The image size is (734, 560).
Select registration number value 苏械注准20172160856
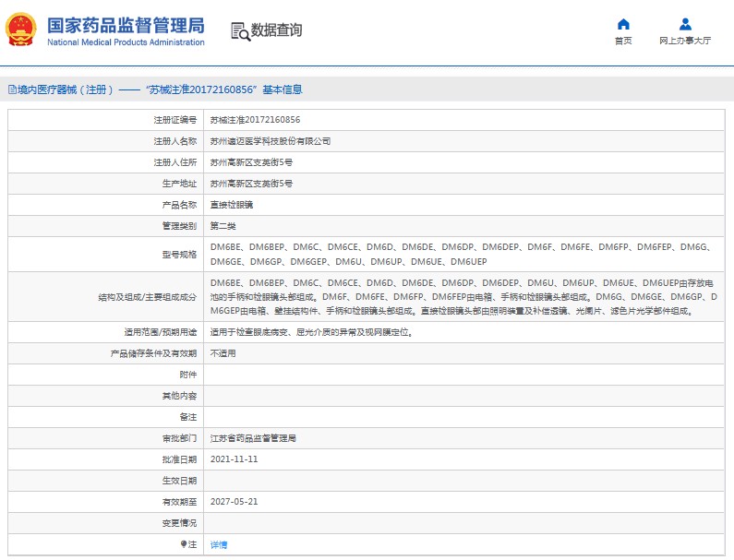click(255, 120)
